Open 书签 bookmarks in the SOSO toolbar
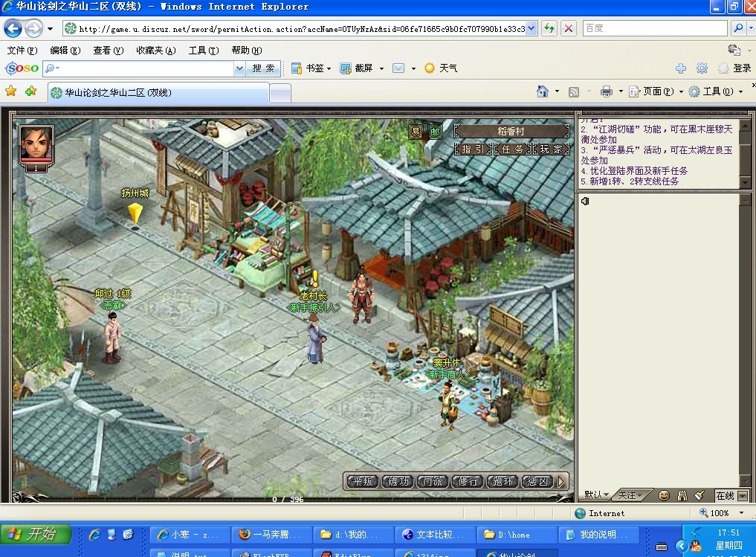 coord(311,68)
